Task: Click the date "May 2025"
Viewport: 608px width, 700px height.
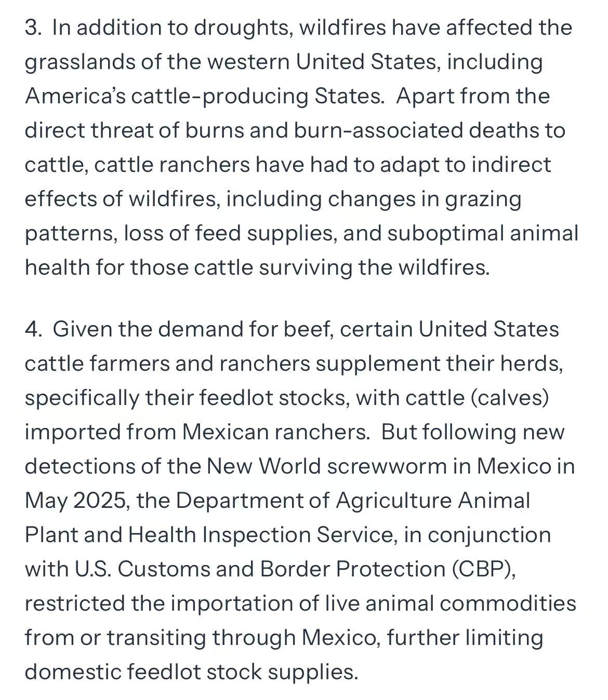Action: coord(77,501)
